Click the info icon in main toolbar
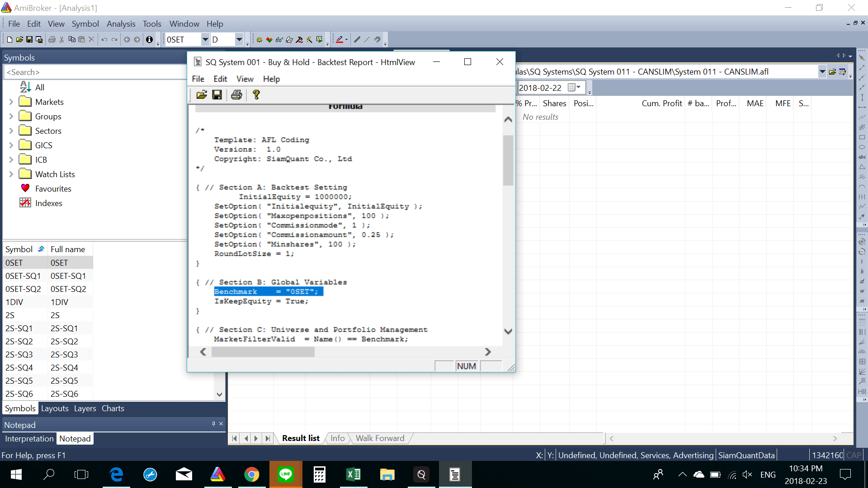This screenshot has width=868, height=488. tap(149, 40)
